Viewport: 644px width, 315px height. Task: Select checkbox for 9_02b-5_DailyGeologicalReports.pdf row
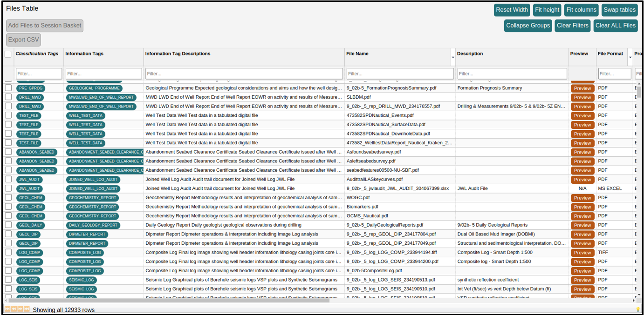[x=8, y=225]
